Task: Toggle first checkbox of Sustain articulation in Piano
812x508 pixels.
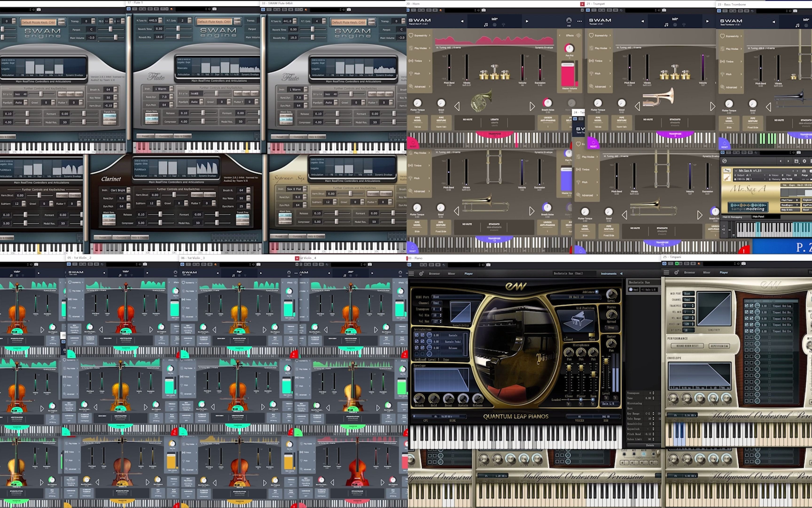Action: (416, 335)
